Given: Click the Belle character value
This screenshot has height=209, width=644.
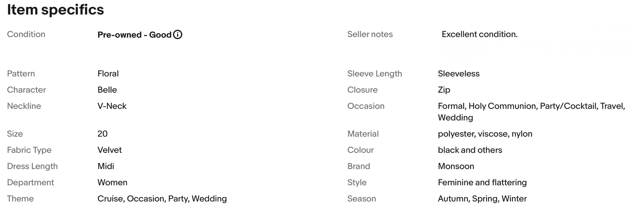Looking at the screenshot, I should pyautogui.click(x=107, y=90).
